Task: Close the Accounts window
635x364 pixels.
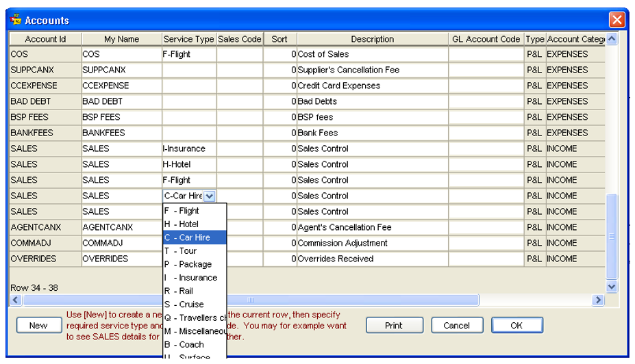Action: 617,19
